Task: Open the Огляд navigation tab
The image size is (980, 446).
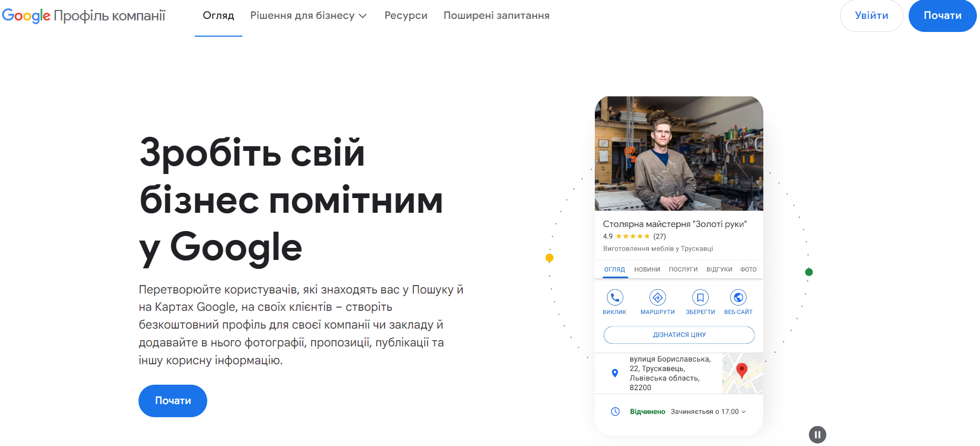Action: coord(218,16)
